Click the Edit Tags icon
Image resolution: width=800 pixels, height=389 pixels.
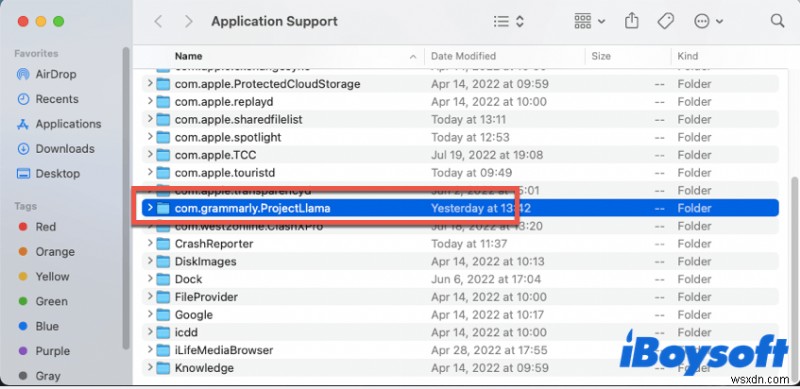tap(665, 21)
